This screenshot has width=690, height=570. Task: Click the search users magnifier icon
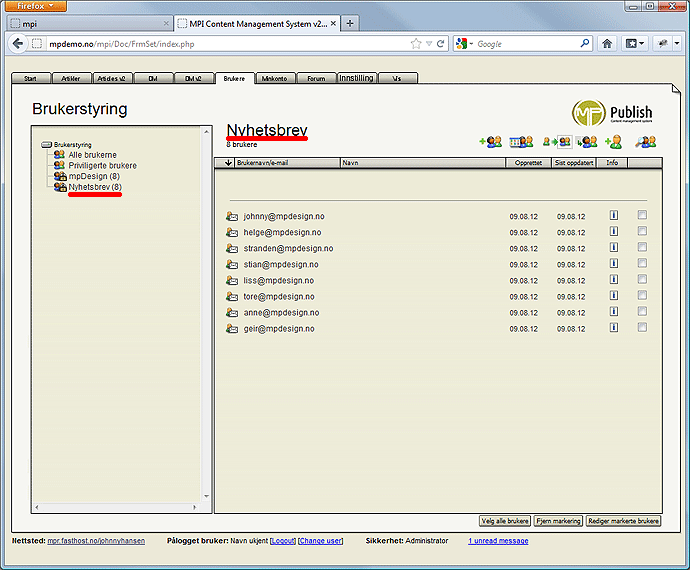646,142
